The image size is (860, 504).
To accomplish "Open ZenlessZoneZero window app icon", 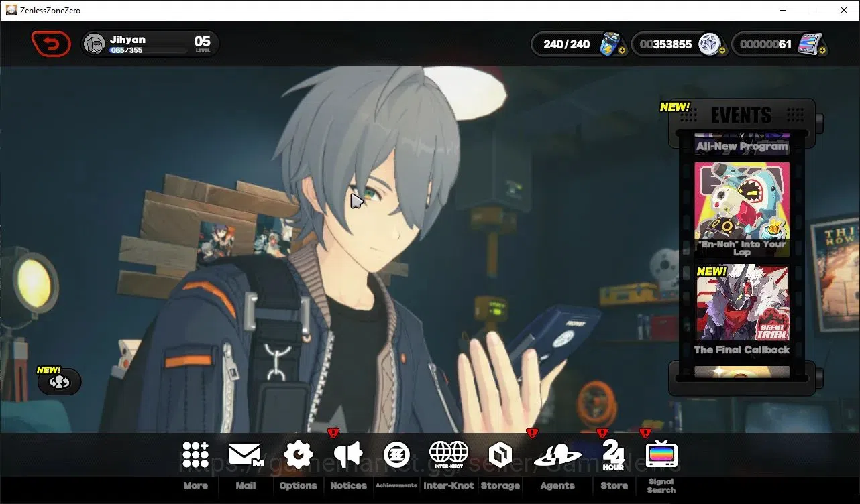I will [11, 10].
